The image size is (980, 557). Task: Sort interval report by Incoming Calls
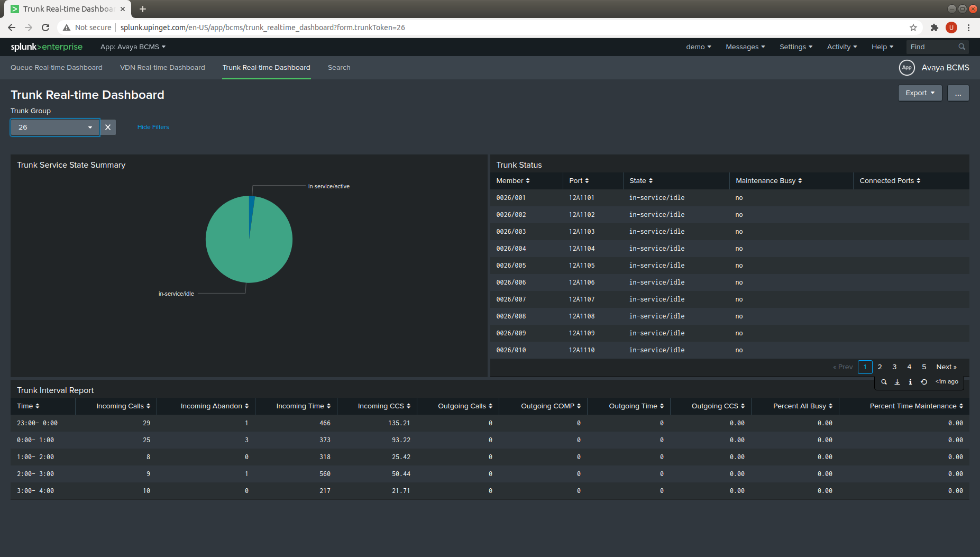[123, 406]
